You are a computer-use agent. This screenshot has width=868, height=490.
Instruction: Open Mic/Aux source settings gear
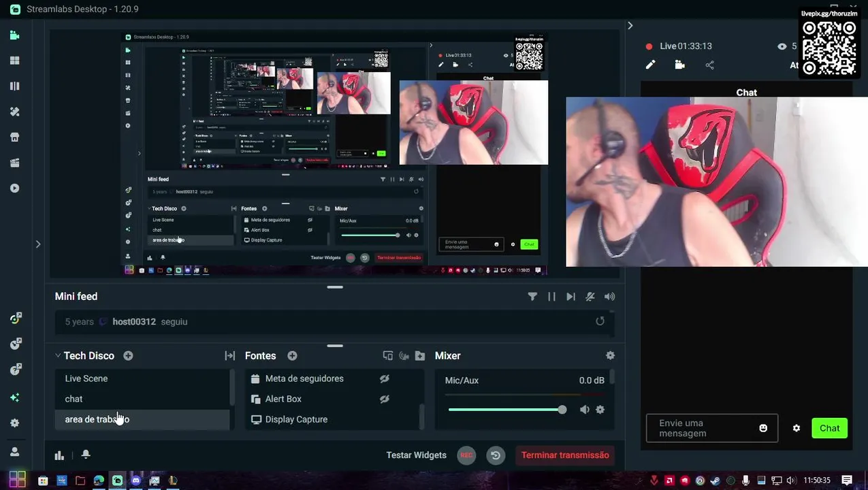tap(600, 410)
